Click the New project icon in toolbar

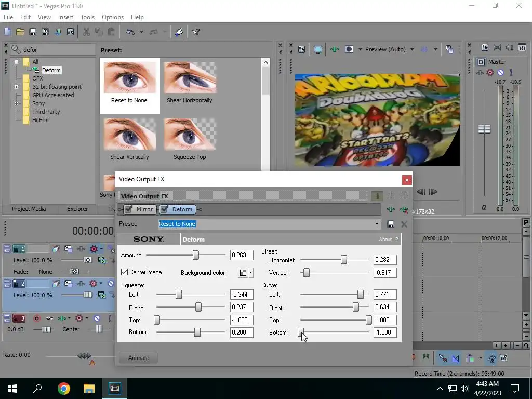(7, 32)
